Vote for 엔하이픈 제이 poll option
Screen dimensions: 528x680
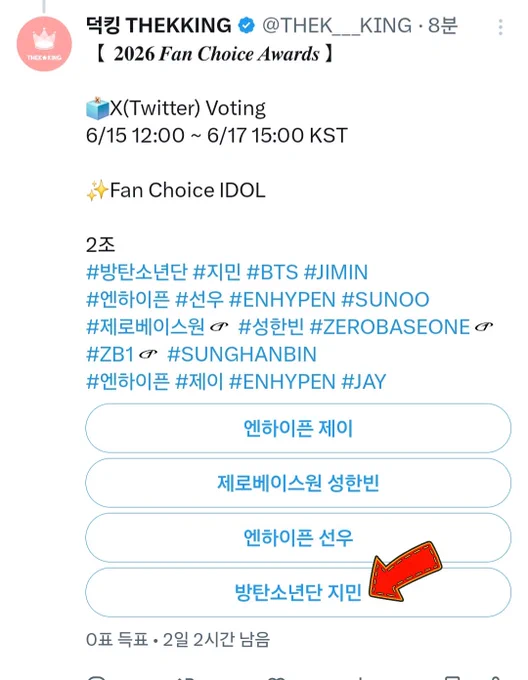point(298,428)
